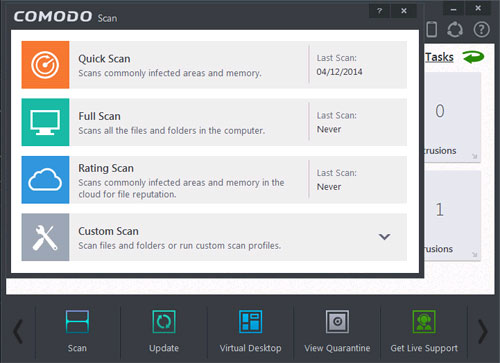The height and width of the screenshot is (363, 500).
Task: Click Full Scan's 'Never' last scan value
Action: point(329,129)
